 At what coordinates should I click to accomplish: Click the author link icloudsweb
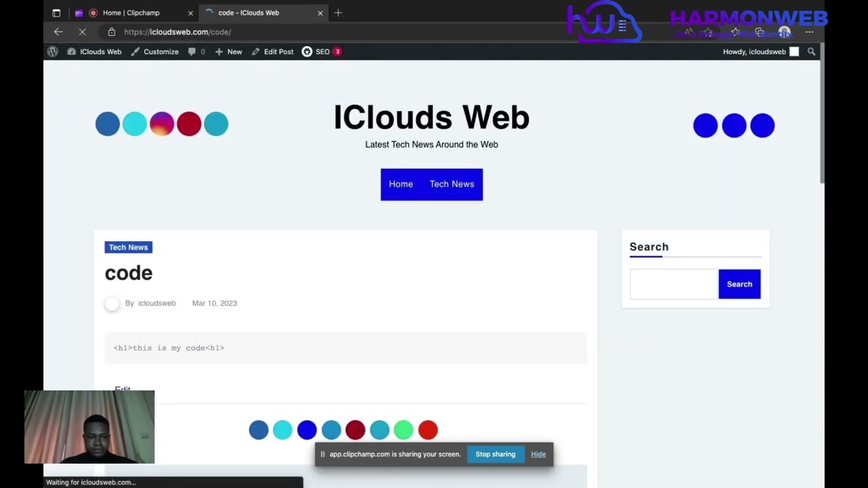(x=157, y=303)
